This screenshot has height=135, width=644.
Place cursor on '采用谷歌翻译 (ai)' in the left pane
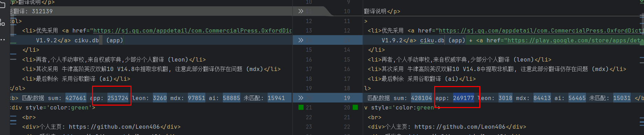pyautogui.click(x=87, y=79)
